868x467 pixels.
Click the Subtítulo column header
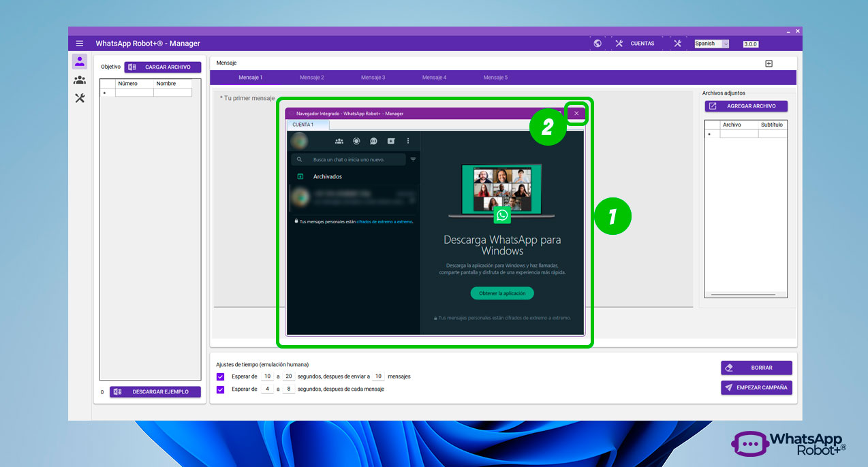(x=773, y=125)
